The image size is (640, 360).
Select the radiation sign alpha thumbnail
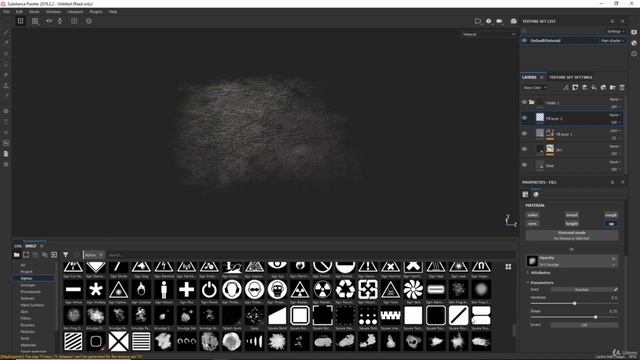pyautogui.click(x=322, y=290)
